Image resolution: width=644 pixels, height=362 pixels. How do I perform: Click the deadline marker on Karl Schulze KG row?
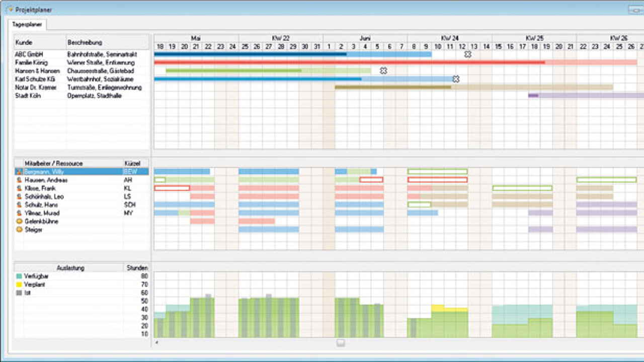point(456,79)
